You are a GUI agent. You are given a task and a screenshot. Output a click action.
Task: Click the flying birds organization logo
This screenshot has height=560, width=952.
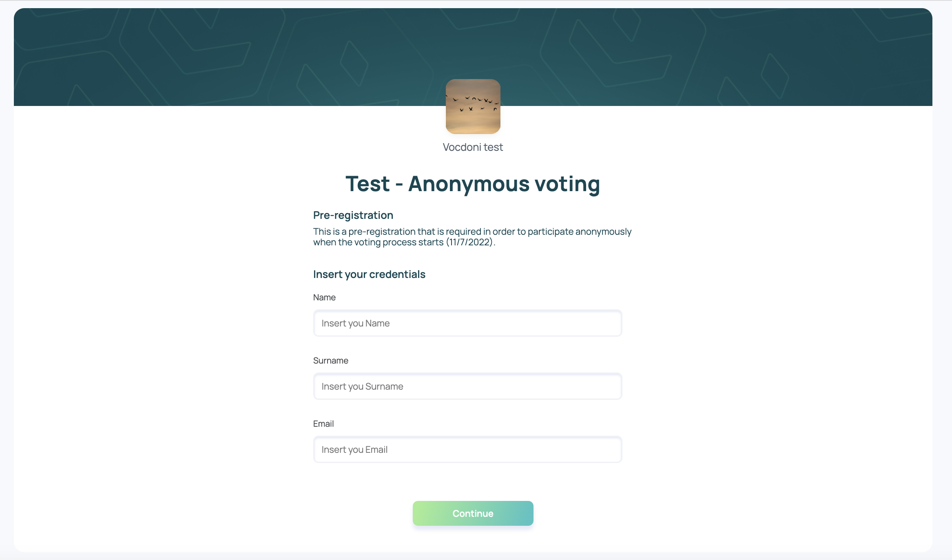point(473,106)
